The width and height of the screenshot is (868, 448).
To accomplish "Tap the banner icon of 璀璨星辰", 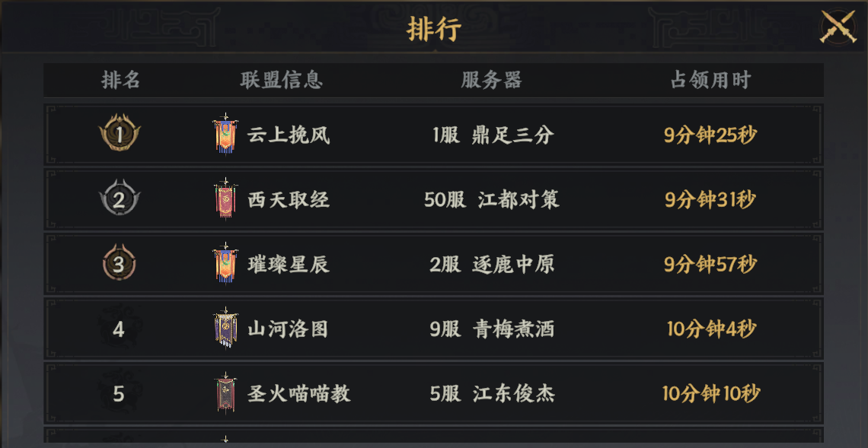I will (225, 265).
